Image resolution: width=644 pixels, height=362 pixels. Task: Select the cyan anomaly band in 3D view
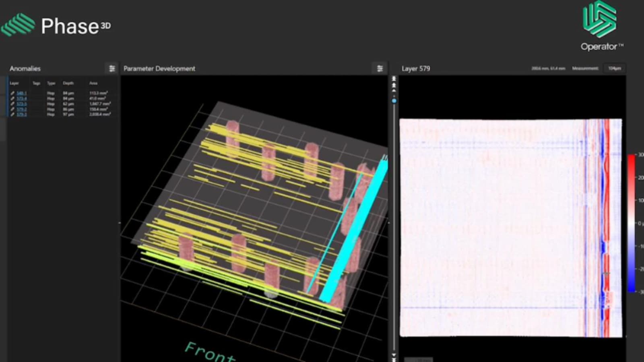coord(354,229)
